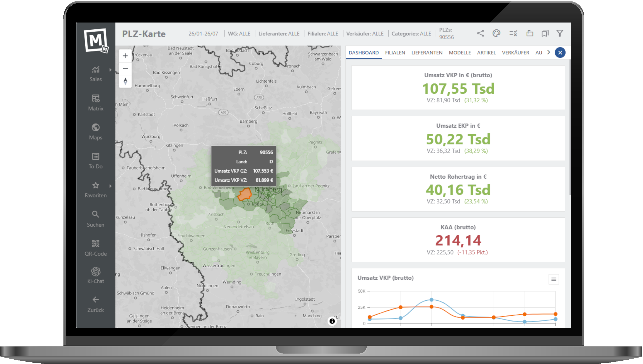Switch to the LIEFERANTEN tab

427,53
